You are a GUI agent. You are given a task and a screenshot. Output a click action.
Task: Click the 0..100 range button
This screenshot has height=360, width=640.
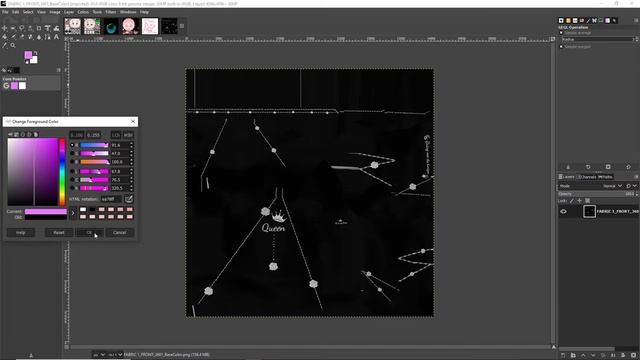76,135
